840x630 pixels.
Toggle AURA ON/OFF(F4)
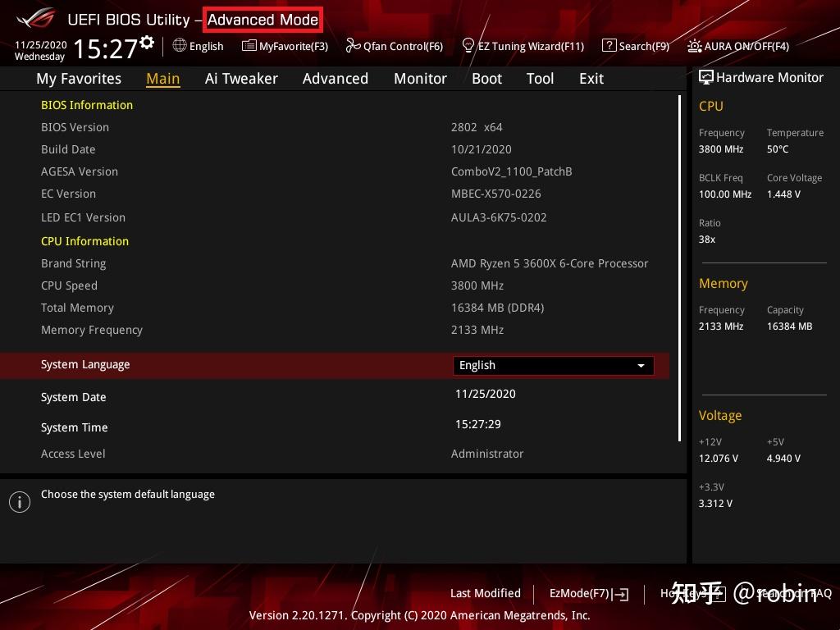coord(738,46)
